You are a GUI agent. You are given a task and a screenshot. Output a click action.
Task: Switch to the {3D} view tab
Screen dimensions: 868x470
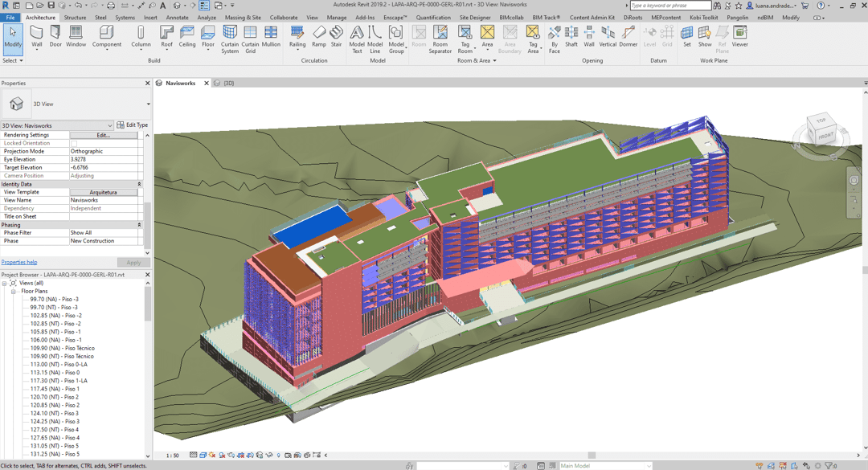click(228, 83)
